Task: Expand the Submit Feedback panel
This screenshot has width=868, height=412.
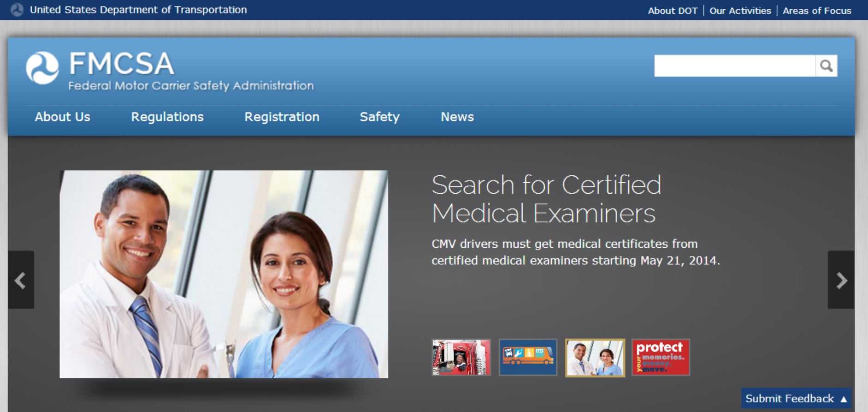Action: click(796, 399)
